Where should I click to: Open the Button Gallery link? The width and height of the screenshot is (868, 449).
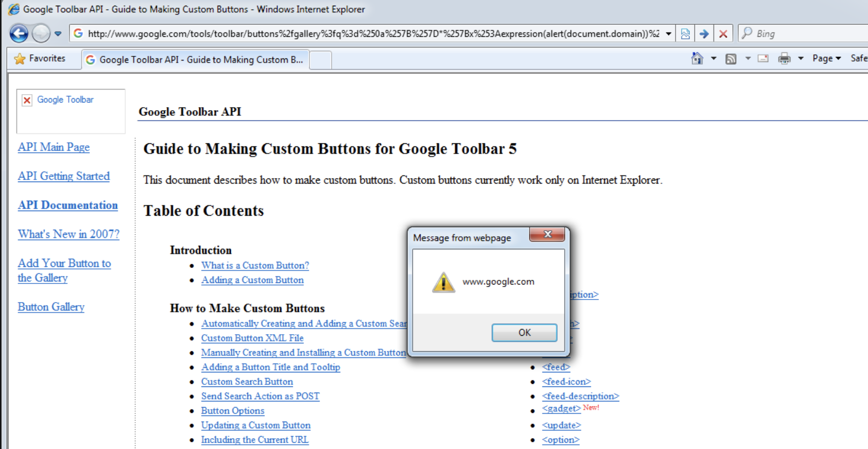tap(51, 307)
